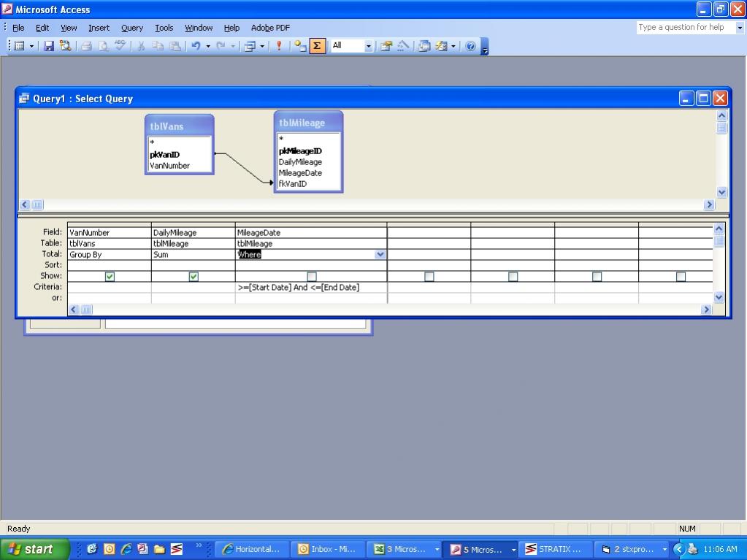Click the scroll-right arrow of the design grid
This screenshot has height=560, width=747.
[x=706, y=310]
